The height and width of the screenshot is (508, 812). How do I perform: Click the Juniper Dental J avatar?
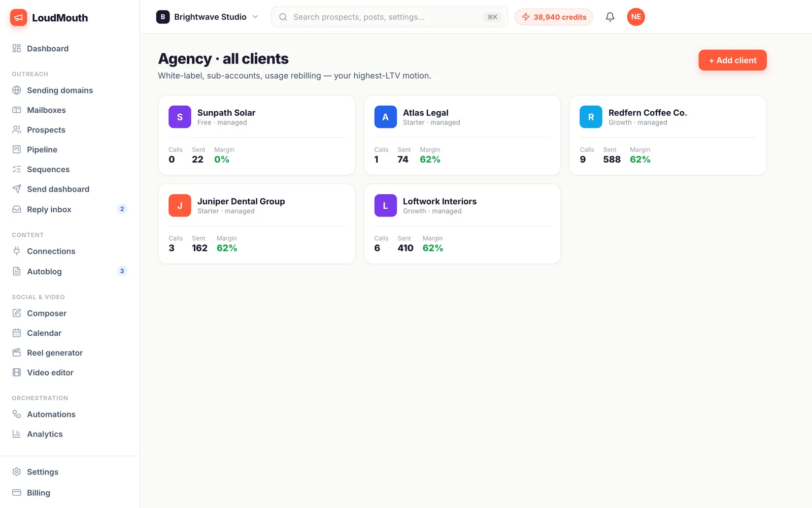tap(180, 205)
